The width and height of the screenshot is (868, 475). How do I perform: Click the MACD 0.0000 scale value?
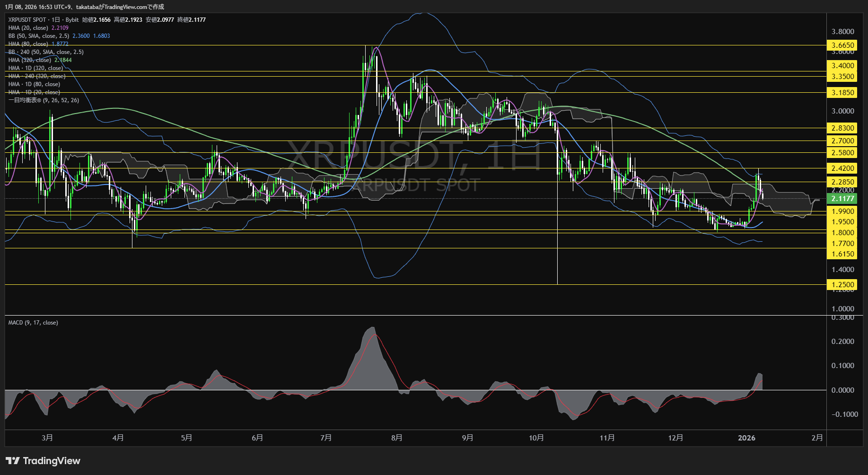point(842,390)
